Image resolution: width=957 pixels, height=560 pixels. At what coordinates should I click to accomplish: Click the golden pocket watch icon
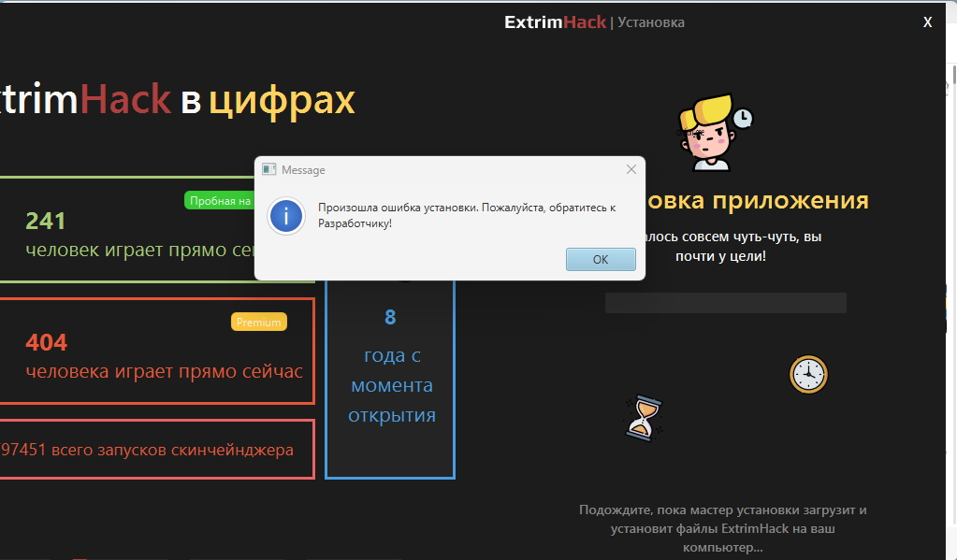tap(808, 374)
